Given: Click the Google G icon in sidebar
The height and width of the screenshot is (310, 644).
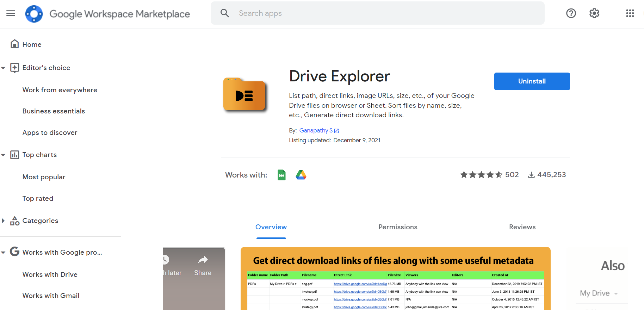Looking at the screenshot, I should pos(15,252).
